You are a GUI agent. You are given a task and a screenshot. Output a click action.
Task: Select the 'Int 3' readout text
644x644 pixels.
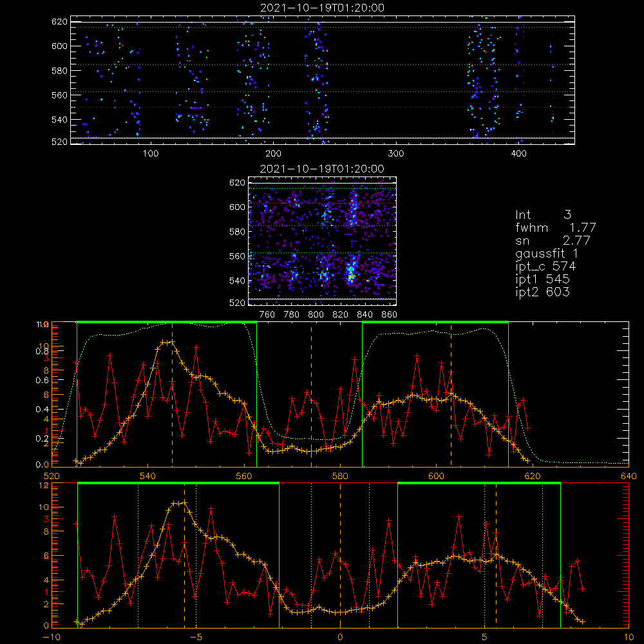tap(543, 215)
